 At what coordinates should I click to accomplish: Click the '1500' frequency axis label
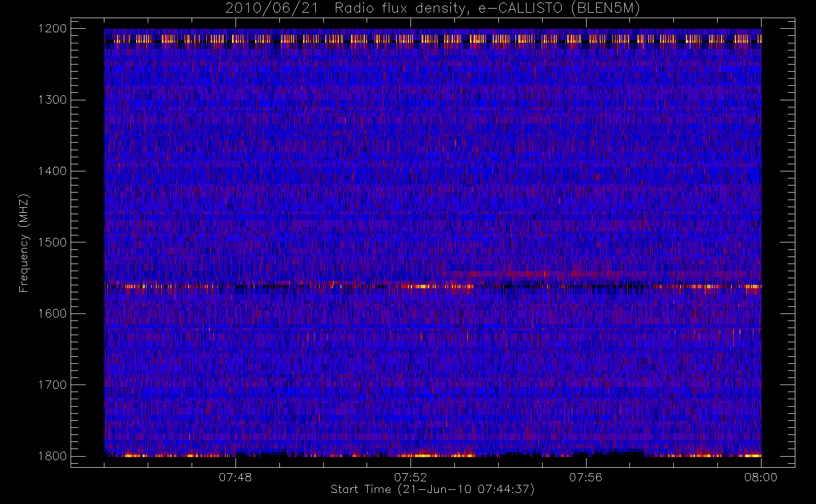coord(52,242)
